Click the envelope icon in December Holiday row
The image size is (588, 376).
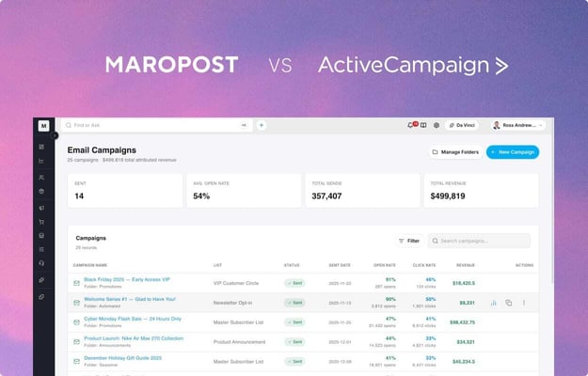pos(76,361)
